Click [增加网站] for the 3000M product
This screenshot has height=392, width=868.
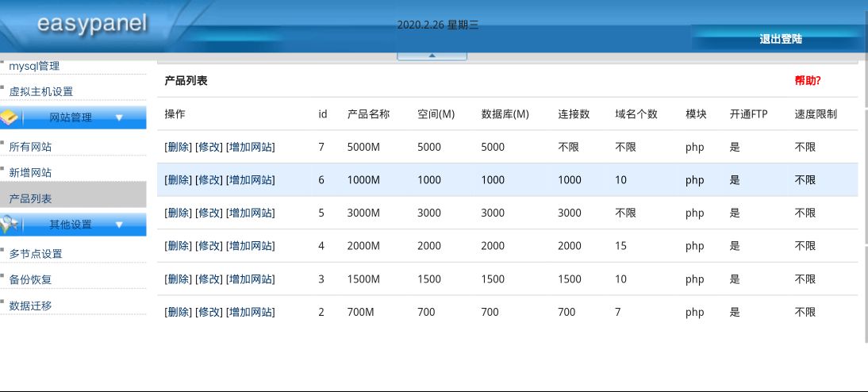click(x=251, y=213)
